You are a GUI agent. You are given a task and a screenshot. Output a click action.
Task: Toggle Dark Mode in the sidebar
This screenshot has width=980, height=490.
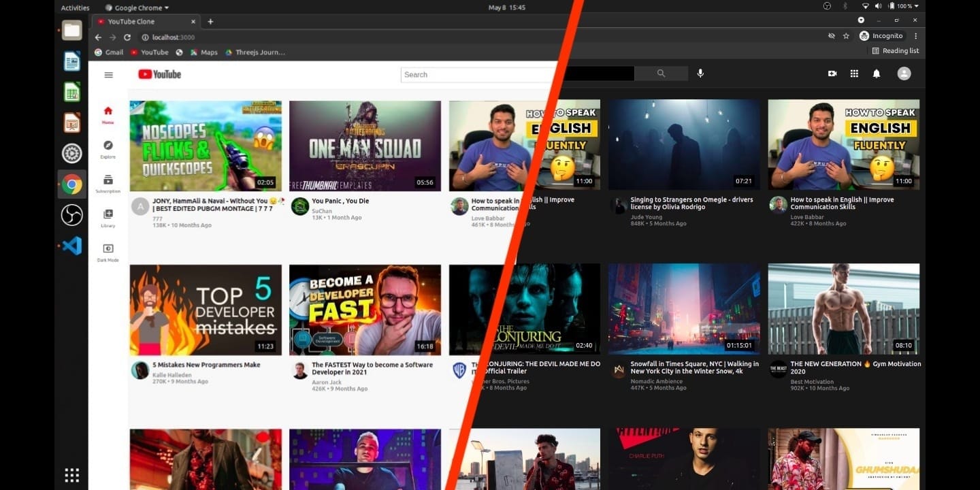108,252
